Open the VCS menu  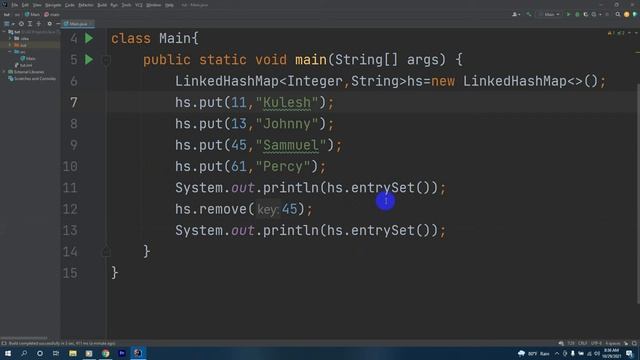[x=139, y=5]
